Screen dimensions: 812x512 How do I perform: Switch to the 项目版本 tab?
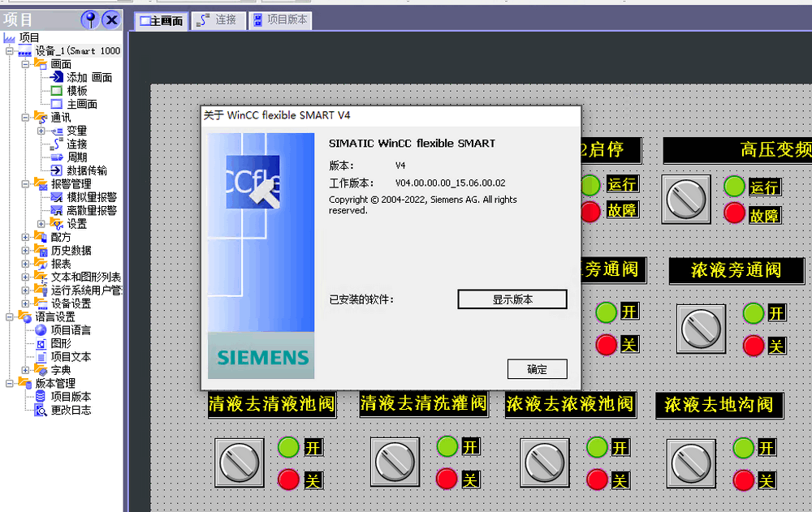280,20
